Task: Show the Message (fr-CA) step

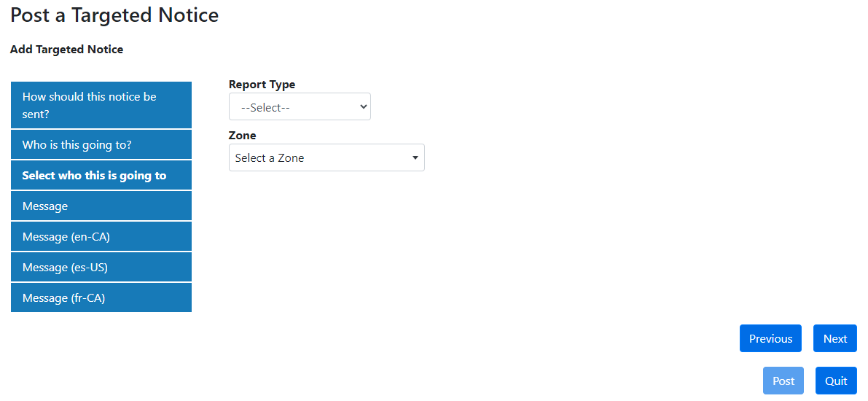Action: [101, 298]
